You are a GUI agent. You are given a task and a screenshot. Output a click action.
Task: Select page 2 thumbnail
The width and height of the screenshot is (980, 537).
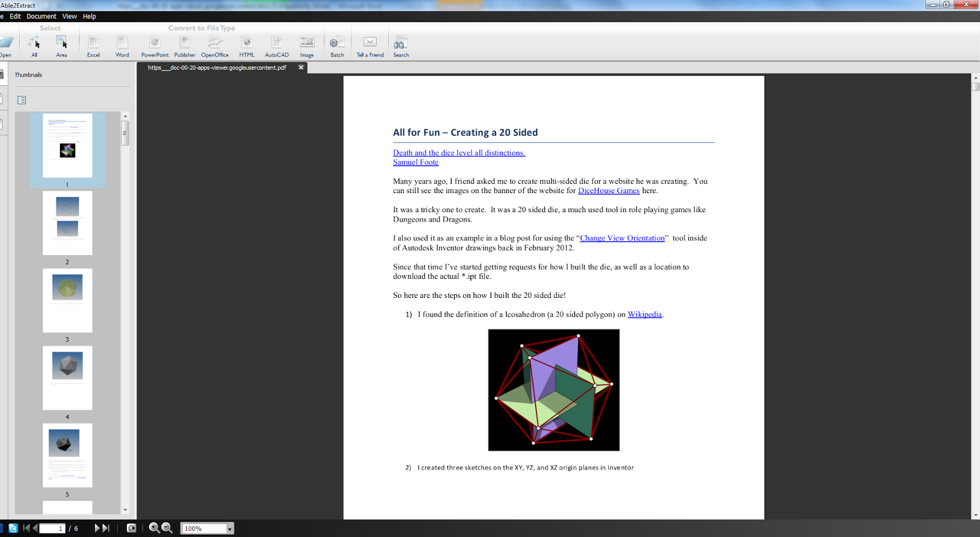click(67, 223)
